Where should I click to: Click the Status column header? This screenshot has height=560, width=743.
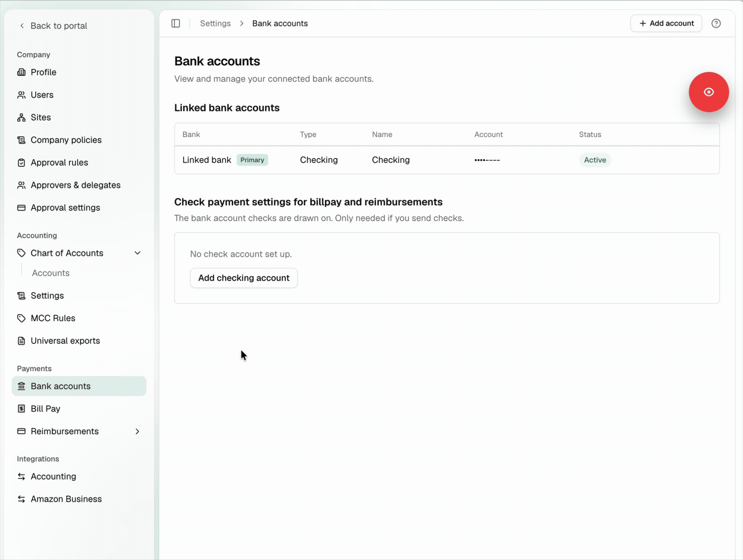click(x=590, y=134)
